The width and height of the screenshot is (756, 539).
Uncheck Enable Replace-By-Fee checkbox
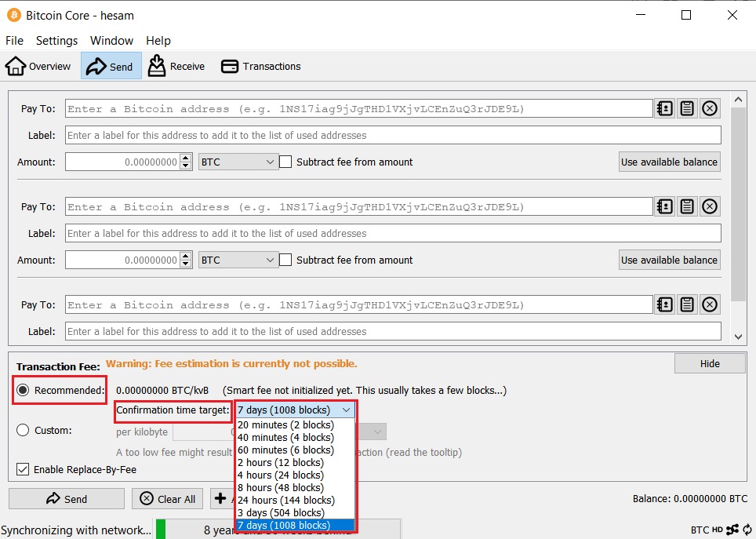[x=23, y=469]
